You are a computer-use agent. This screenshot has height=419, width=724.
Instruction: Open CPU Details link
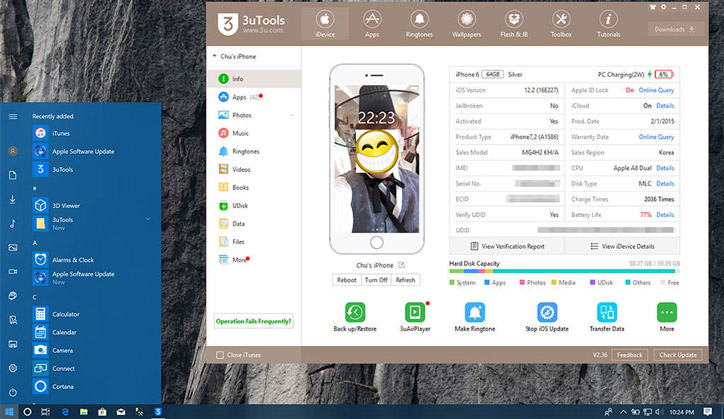coord(665,168)
